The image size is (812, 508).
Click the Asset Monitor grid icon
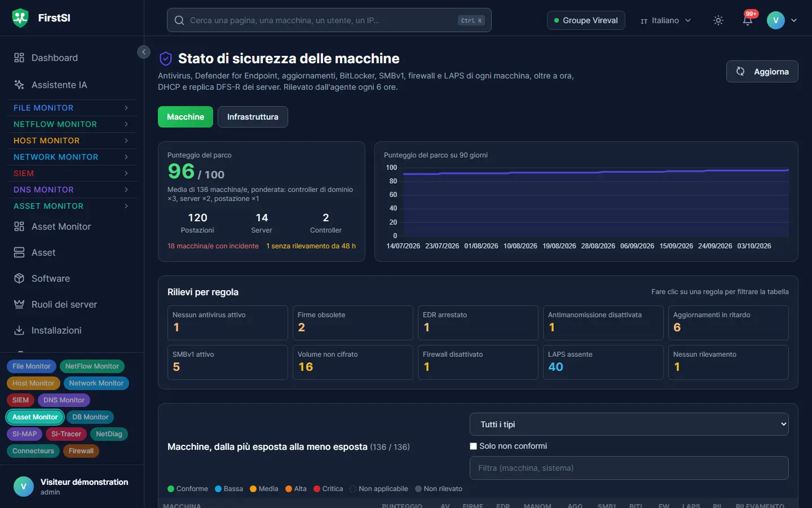click(19, 226)
